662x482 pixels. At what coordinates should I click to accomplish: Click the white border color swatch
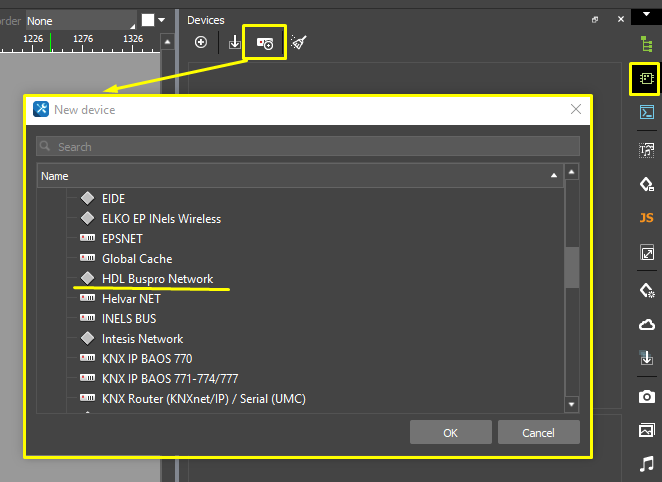[x=148, y=20]
